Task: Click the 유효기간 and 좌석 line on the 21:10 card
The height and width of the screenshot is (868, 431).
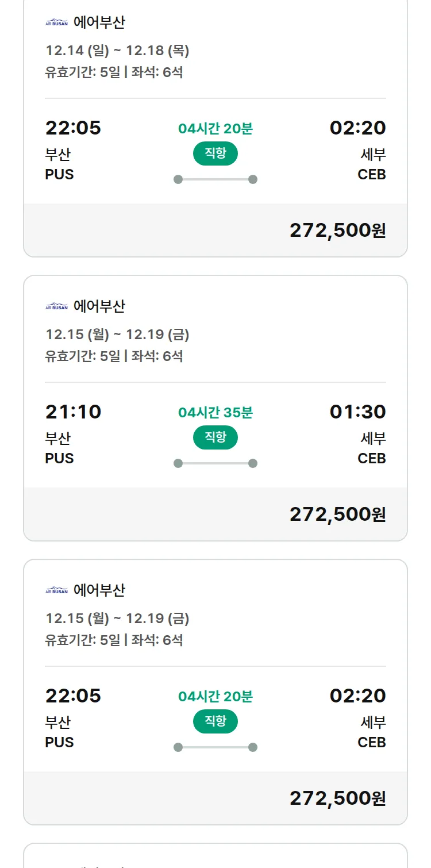Action: [114, 356]
